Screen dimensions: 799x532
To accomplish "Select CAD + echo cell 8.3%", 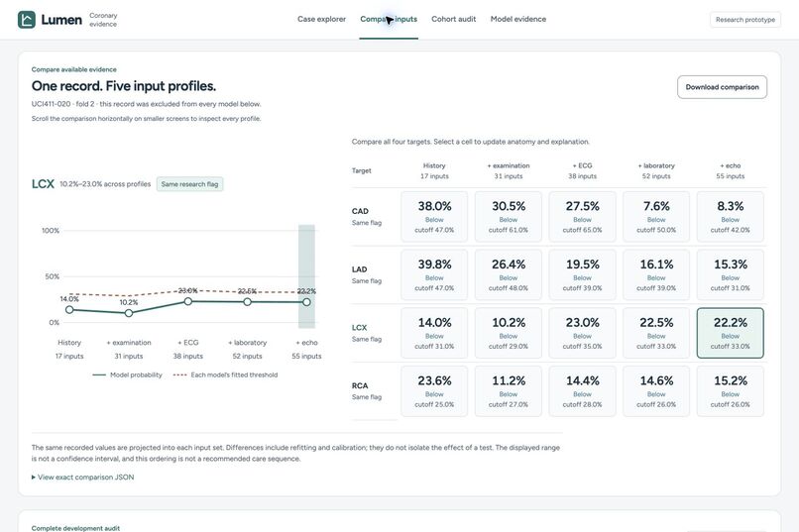I will 731,216.
